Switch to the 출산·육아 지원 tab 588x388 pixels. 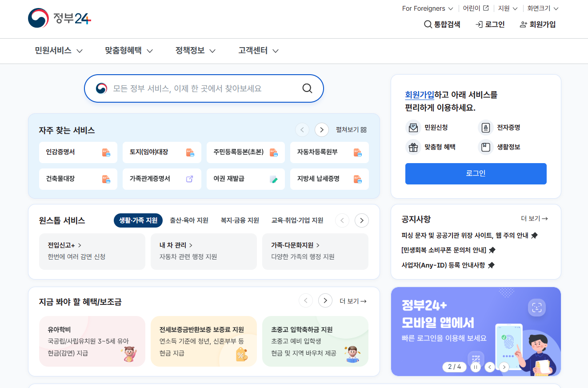(188, 220)
